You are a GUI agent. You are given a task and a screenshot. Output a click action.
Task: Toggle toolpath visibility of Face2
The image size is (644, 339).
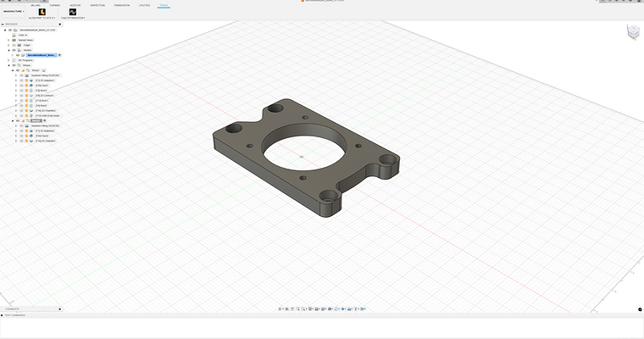22,136
